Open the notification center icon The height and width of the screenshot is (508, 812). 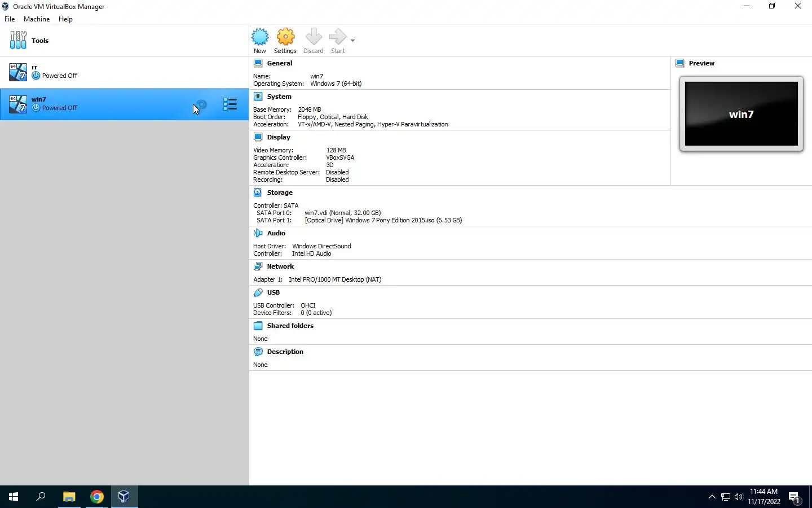[795, 497]
